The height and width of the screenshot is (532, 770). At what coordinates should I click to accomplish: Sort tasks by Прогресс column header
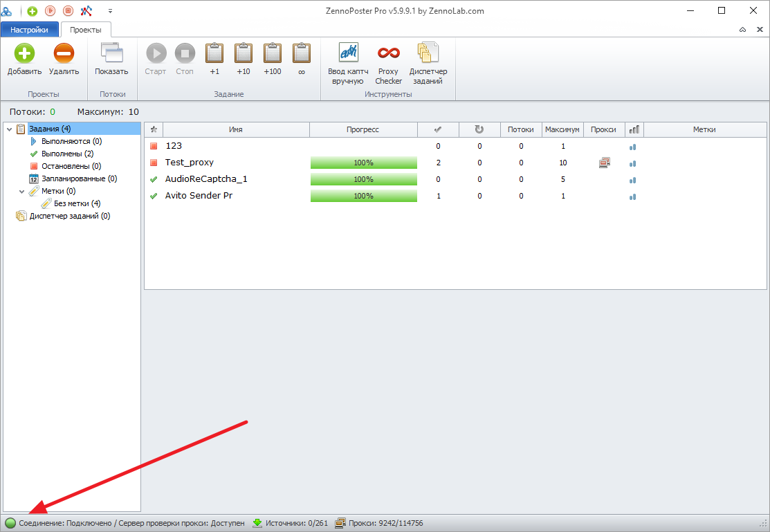pyautogui.click(x=363, y=129)
